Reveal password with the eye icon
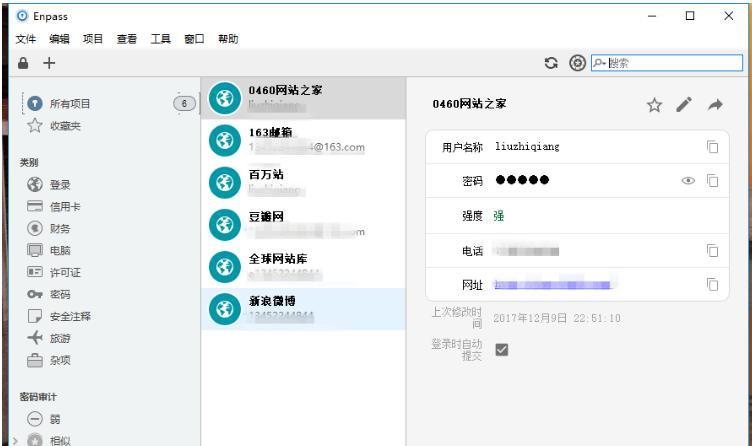Screen dimensions: 752x446 (688, 181)
